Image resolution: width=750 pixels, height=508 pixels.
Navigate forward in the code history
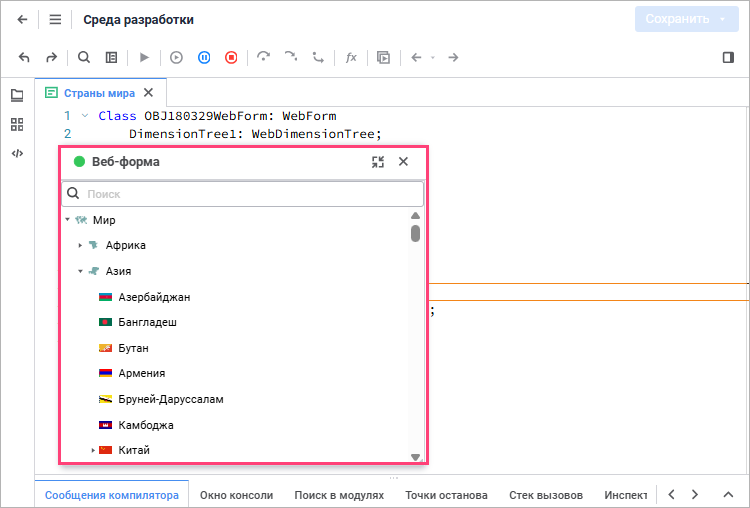tap(453, 57)
